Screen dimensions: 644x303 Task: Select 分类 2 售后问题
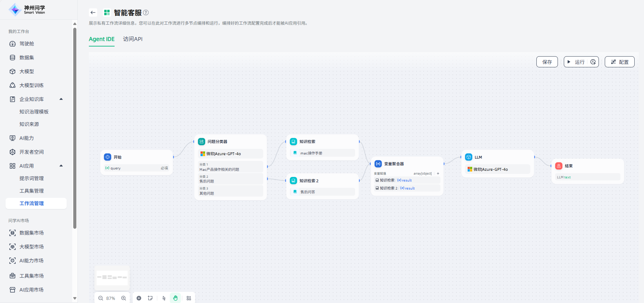click(231, 179)
